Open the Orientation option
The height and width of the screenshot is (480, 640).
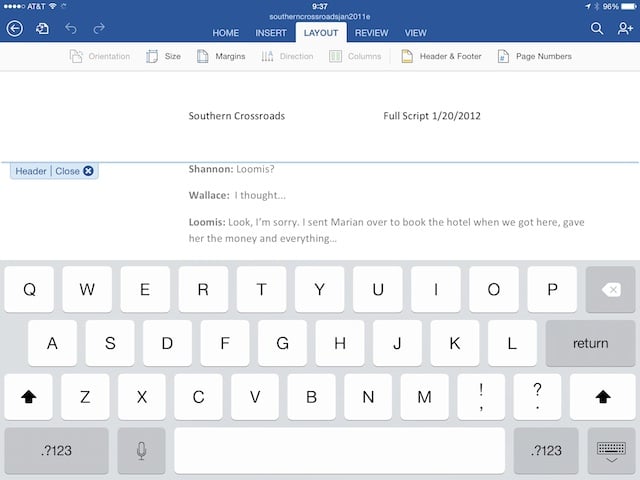tap(100, 56)
